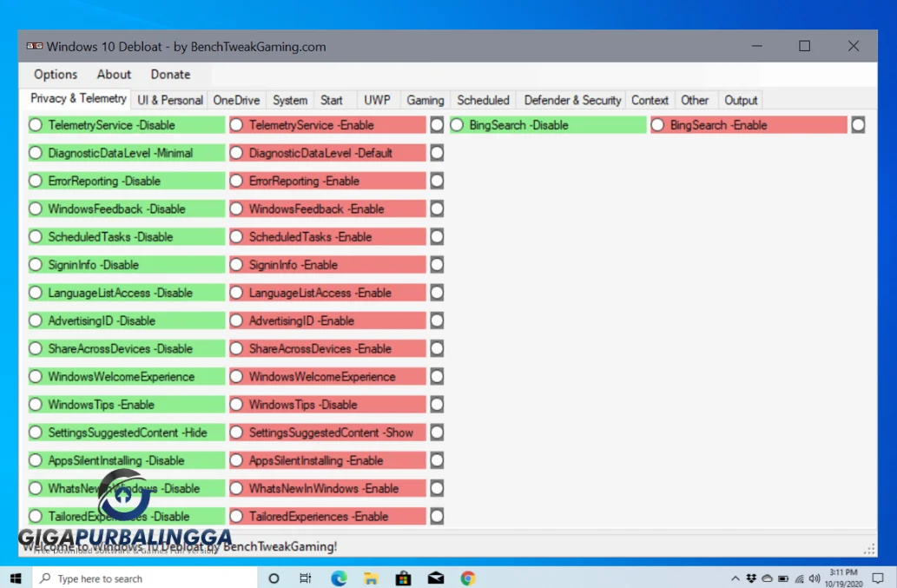The height and width of the screenshot is (588, 897).
Task: Open the volume control tray icon
Action: [815, 578]
